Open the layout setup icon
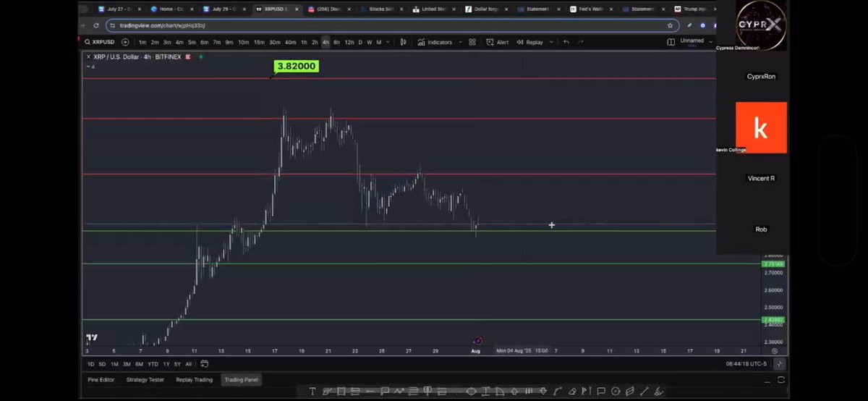This screenshot has width=868, height=401. (x=671, y=42)
